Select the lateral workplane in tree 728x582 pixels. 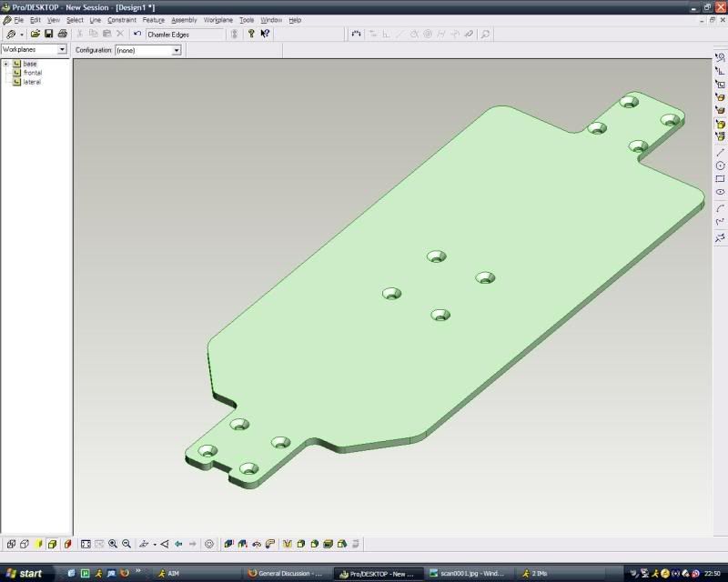coord(31,82)
